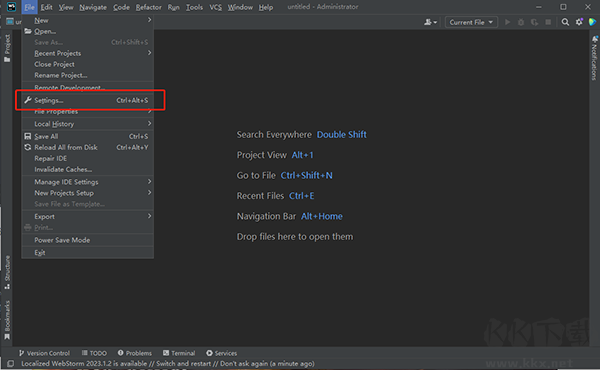Open the Services tool window
Image resolution: width=600 pixels, height=370 pixels.
click(222, 353)
